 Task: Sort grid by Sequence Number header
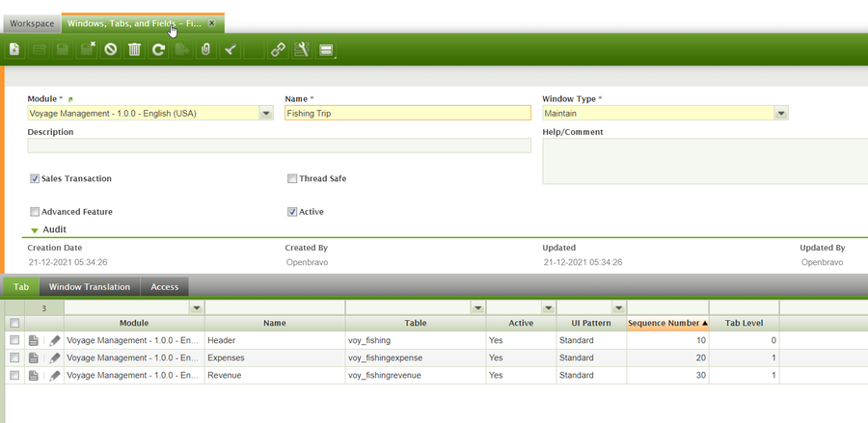(667, 323)
